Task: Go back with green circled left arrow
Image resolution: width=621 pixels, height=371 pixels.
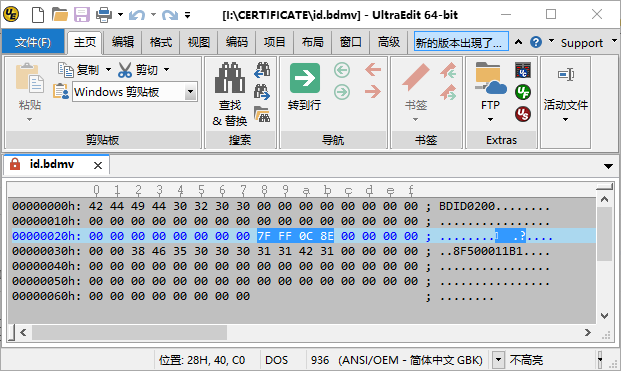Action: pos(342,70)
